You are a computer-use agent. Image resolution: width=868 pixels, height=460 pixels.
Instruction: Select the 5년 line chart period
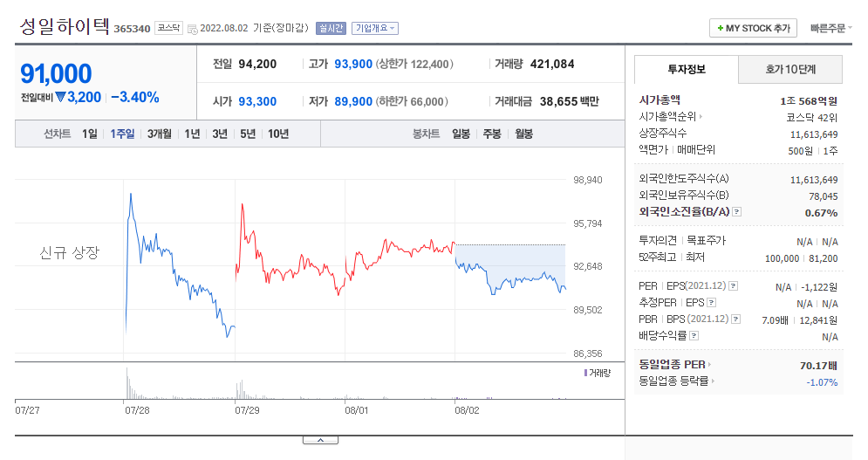pos(248,134)
